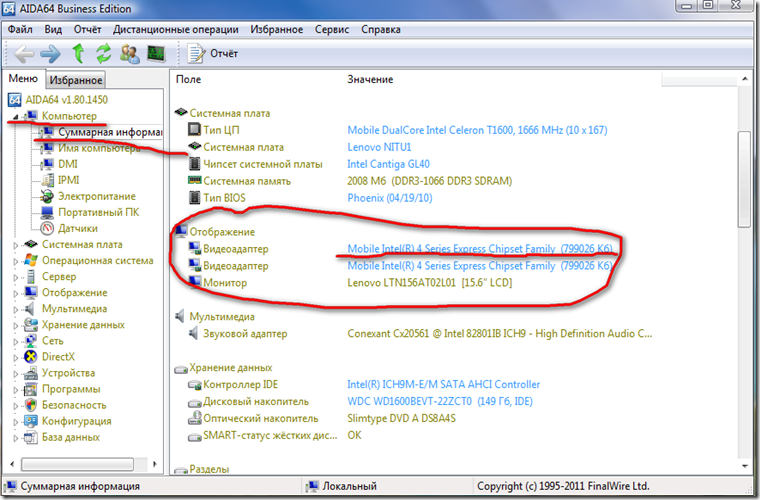Image resolution: width=760 pixels, height=500 pixels.
Task: Click the Refresh toolbar icon
Action: click(x=103, y=53)
